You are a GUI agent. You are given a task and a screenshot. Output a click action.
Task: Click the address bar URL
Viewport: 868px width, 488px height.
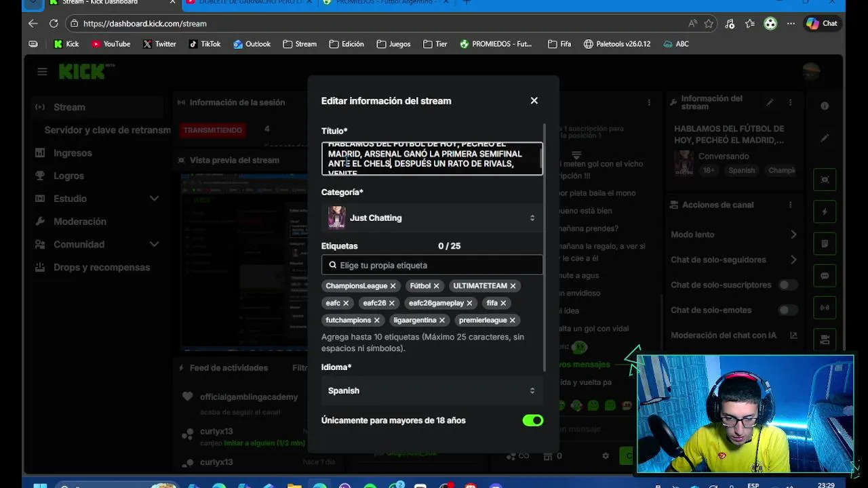[x=144, y=24]
